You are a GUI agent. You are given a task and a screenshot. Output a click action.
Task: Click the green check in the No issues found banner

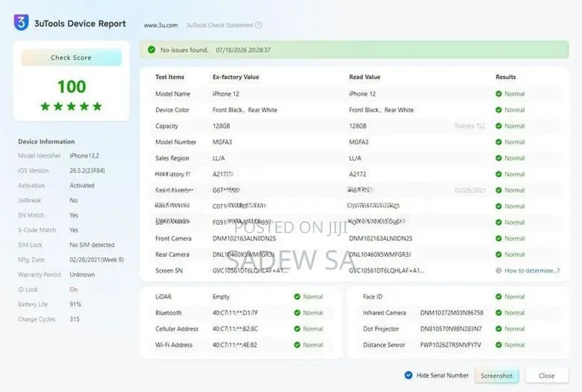click(152, 50)
